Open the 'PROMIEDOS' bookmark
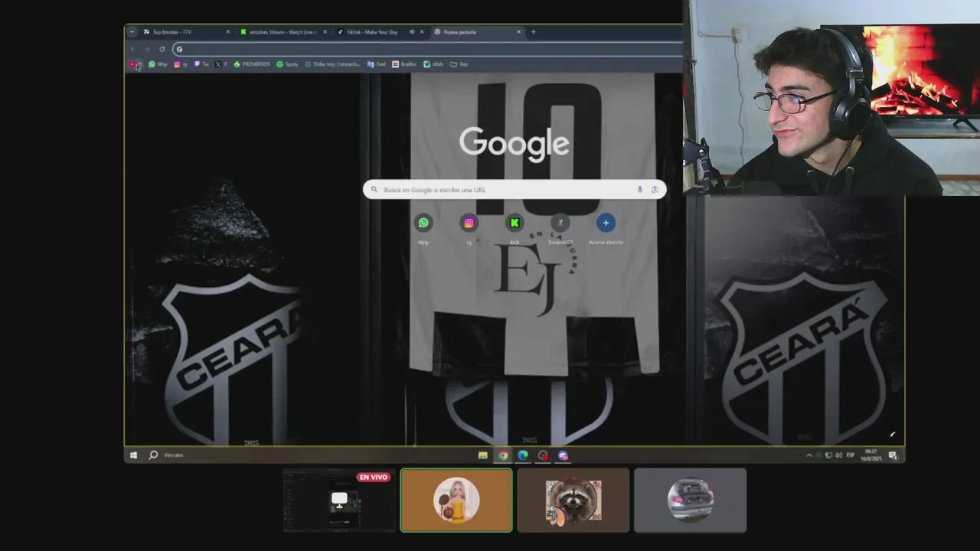980x551 pixels. 252,64
